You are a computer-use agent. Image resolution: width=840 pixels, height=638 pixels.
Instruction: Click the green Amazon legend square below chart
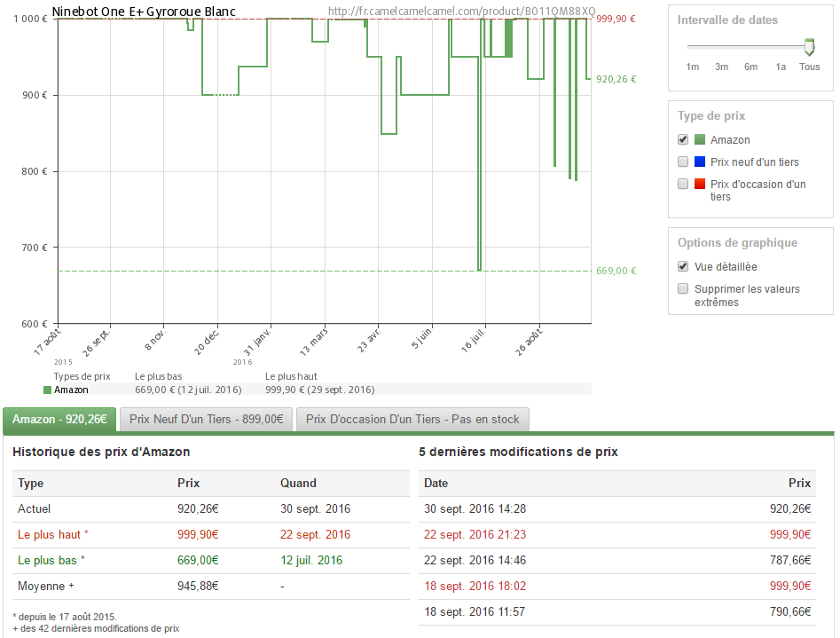point(47,390)
